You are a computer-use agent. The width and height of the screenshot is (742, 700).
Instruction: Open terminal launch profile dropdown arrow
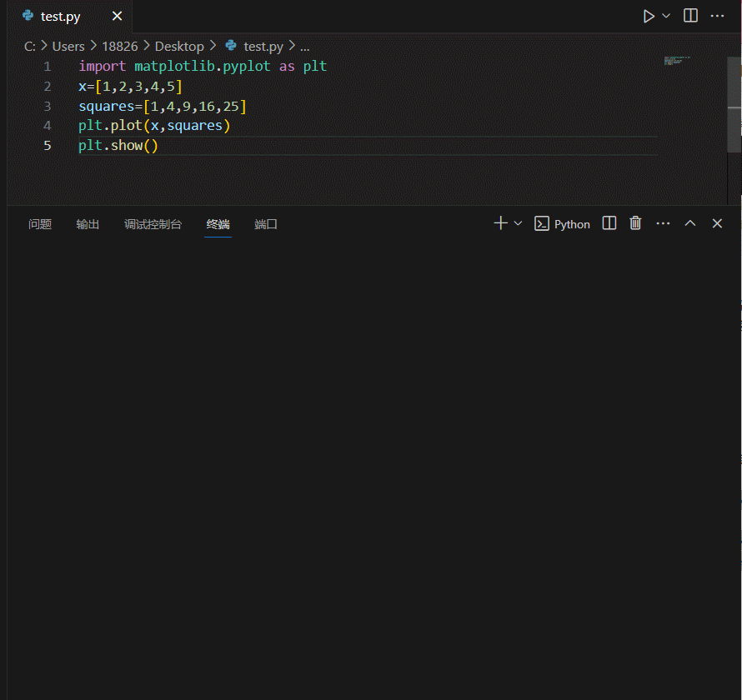518,223
